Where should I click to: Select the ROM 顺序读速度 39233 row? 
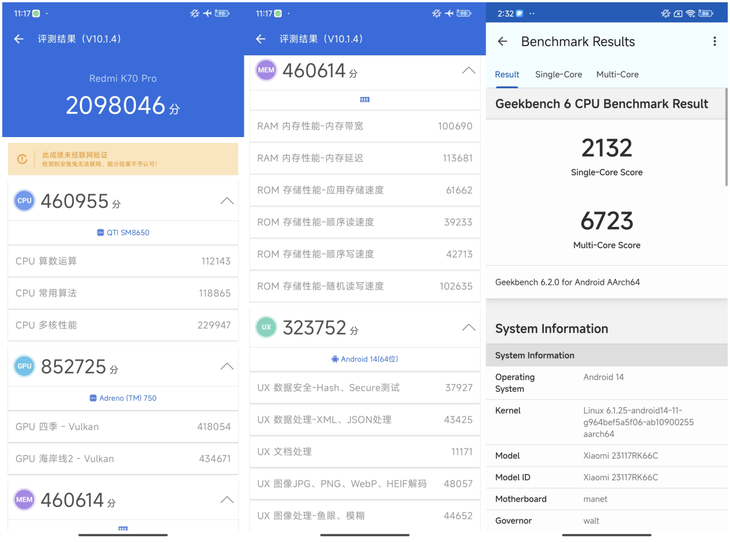(365, 222)
